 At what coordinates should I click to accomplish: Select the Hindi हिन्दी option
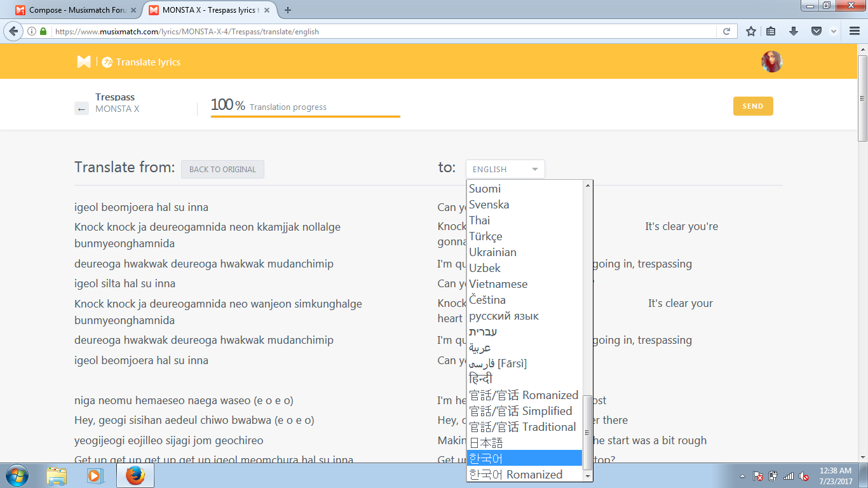point(525,379)
